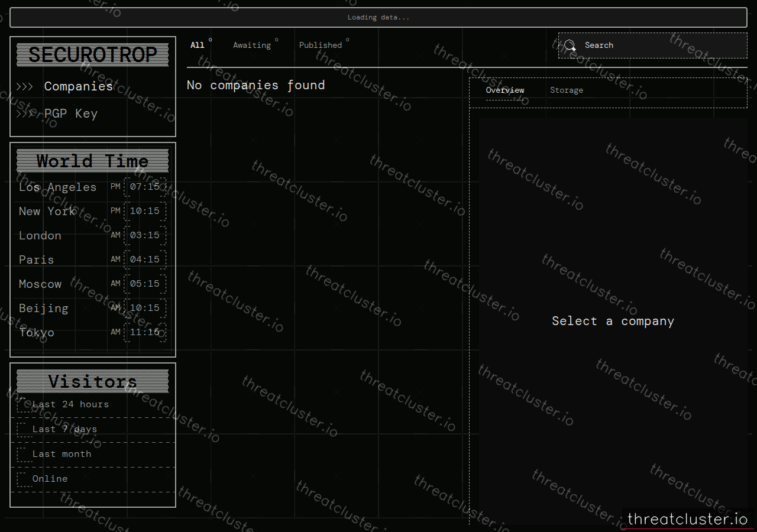757x532 pixels.
Task: Click the search magnifier icon
Action: [570, 46]
